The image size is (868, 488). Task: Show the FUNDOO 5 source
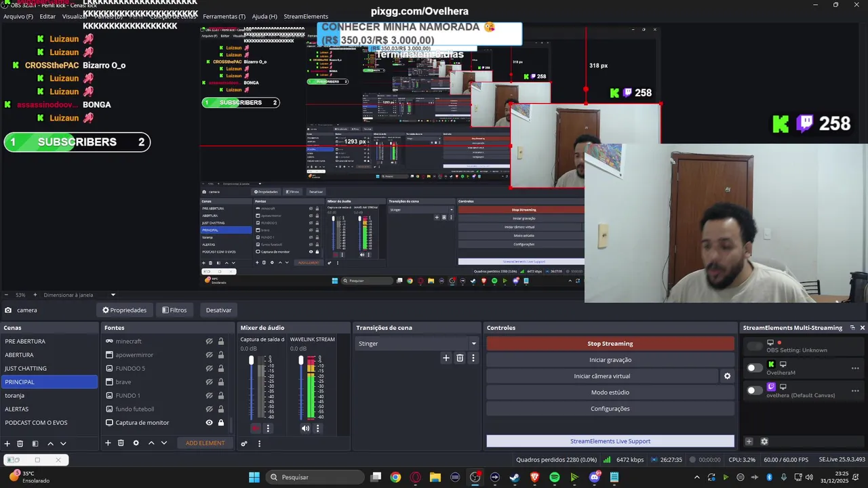210,368
